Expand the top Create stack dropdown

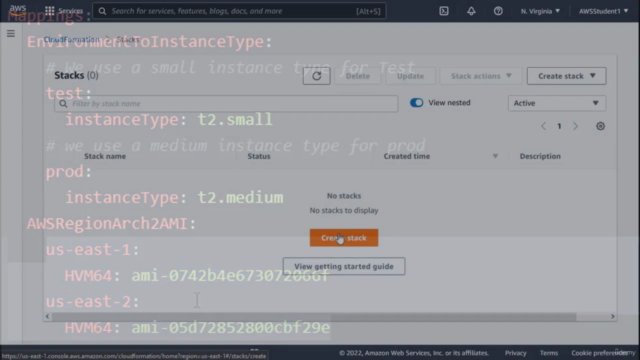coord(566,76)
